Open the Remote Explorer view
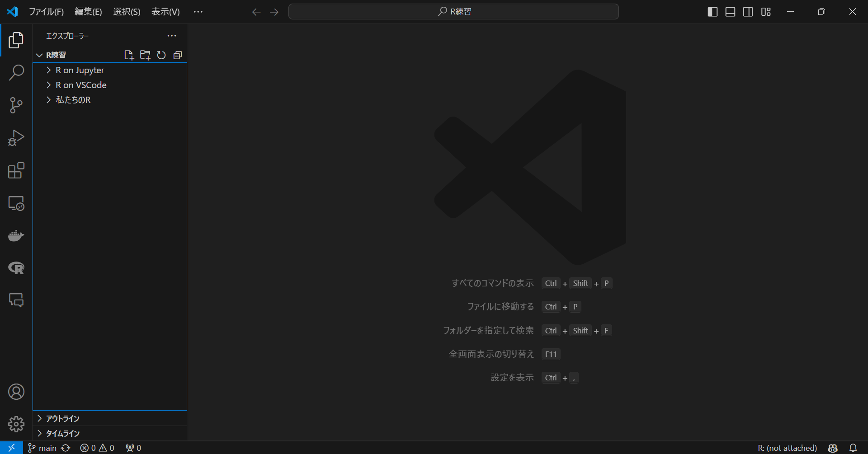This screenshot has height=454, width=868. (16, 203)
